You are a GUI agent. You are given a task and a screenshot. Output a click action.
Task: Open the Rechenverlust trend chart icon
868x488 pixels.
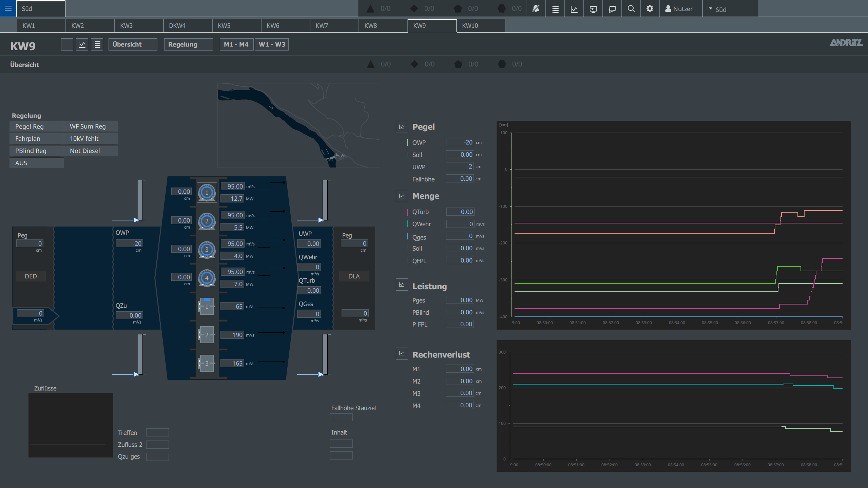coord(402,353)
